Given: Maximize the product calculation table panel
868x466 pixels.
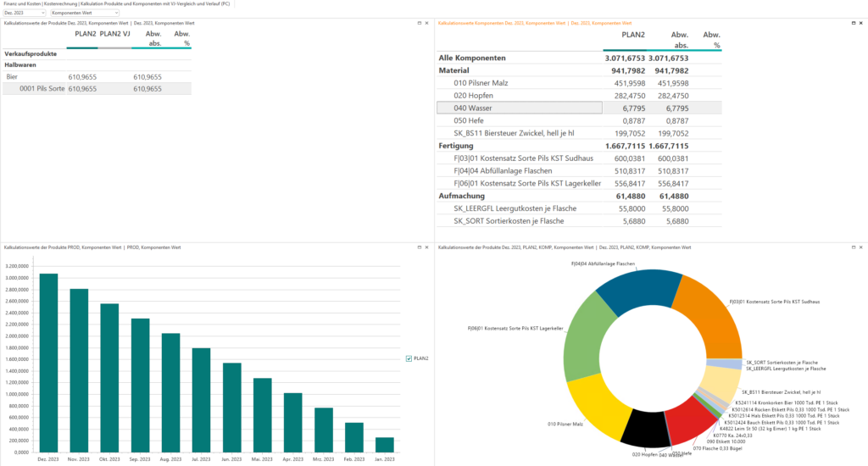Looking at the screenshot, I should pos(419,23).
